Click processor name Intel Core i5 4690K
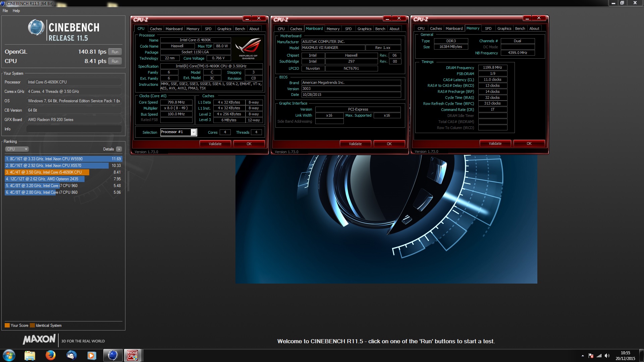Image resolution: width=644 pixels, height=362 pixels. click(195, 40)
